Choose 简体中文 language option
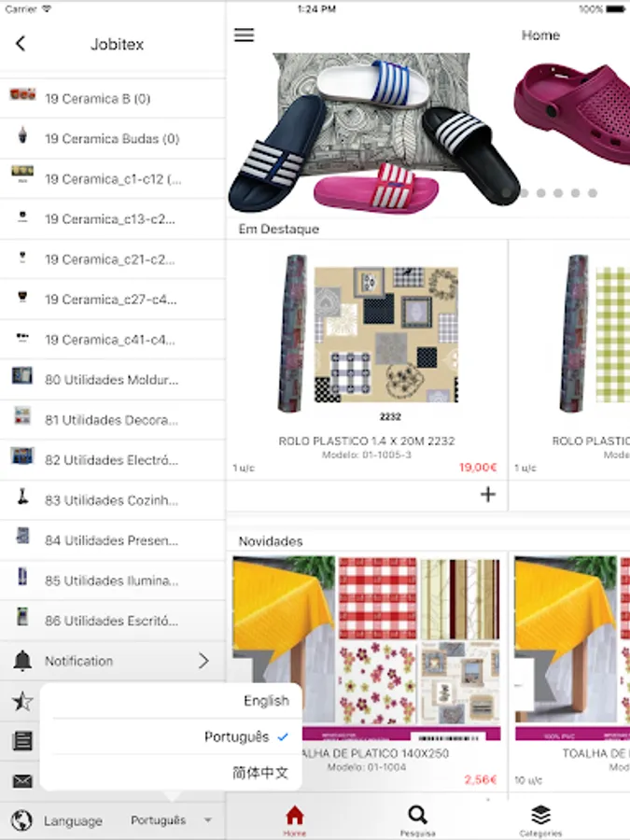The height and width of the screenshot is (840, 630). click(260, 773)
